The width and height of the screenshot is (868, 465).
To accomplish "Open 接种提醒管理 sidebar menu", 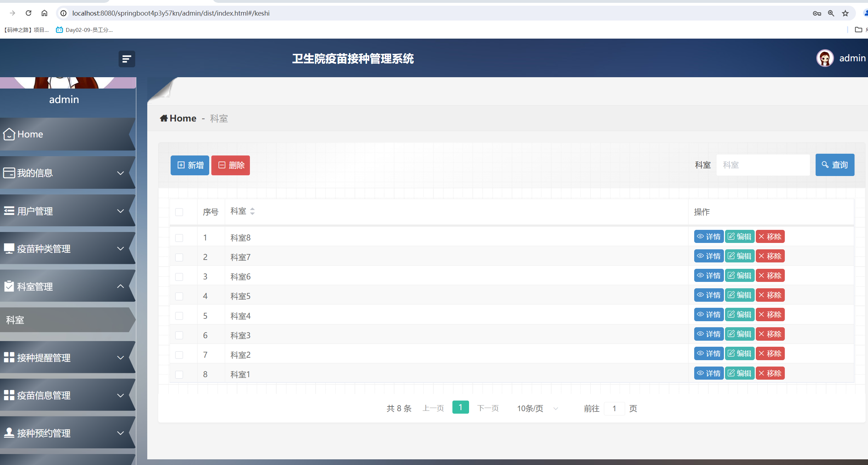I will pyautogui.click(x=68, y=357).
